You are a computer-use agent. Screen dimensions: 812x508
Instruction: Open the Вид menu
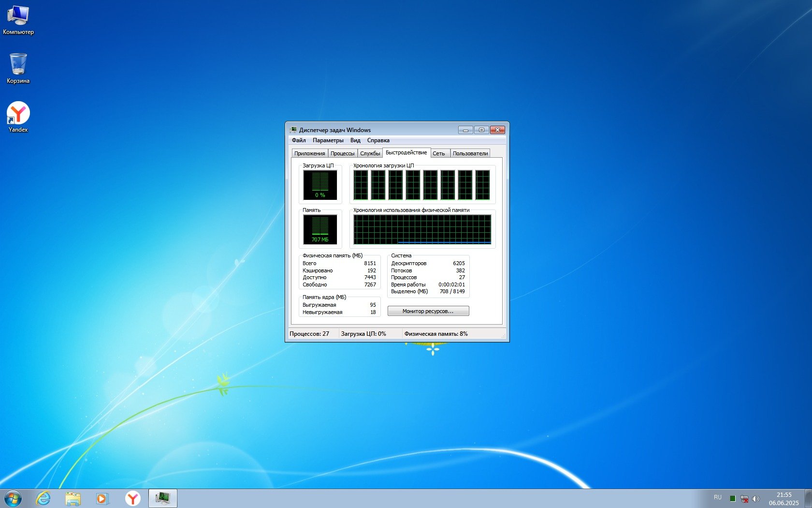tap(355, 140)
